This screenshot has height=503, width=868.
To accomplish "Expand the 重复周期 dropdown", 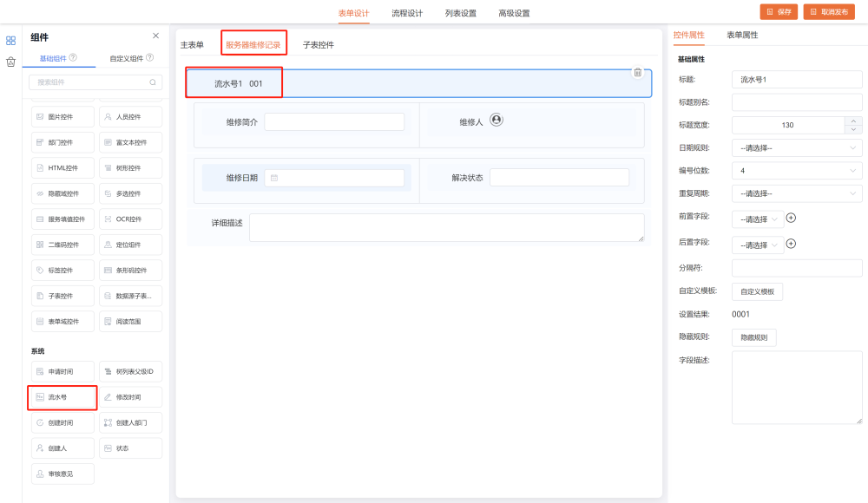I will [x=796, y=193].
